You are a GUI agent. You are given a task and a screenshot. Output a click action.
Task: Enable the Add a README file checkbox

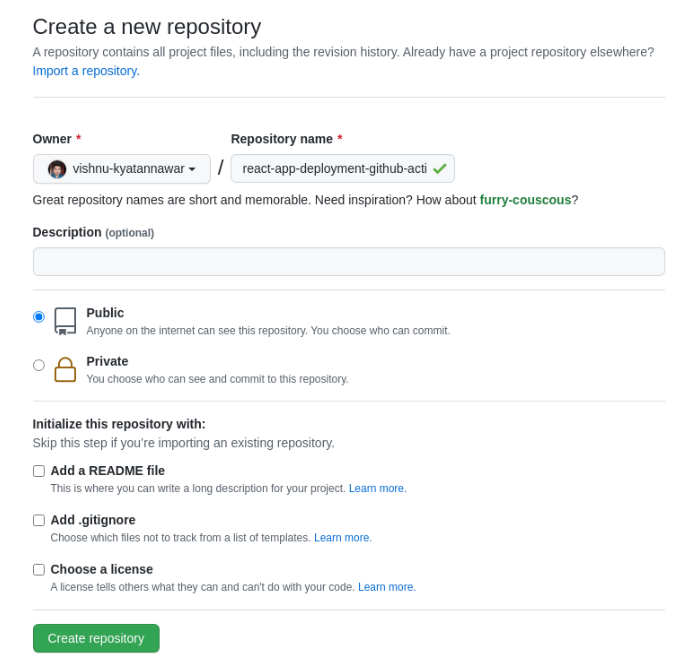pos(39,471)
